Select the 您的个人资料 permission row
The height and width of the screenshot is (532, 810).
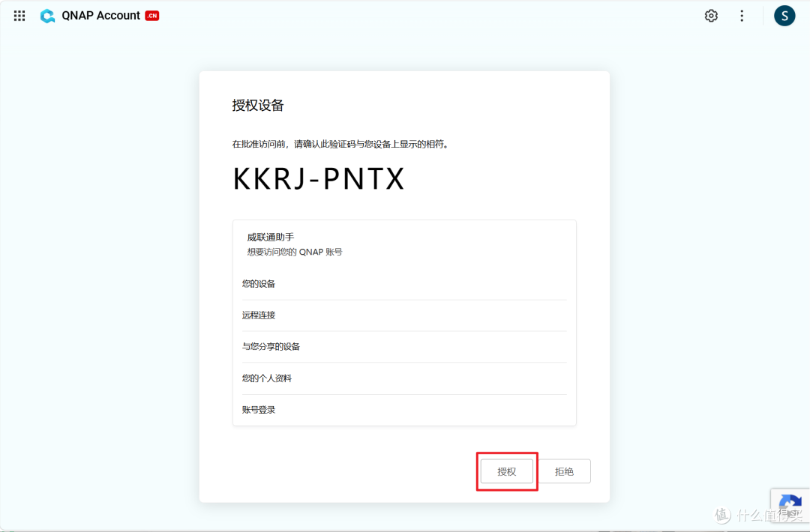(404, 378)
